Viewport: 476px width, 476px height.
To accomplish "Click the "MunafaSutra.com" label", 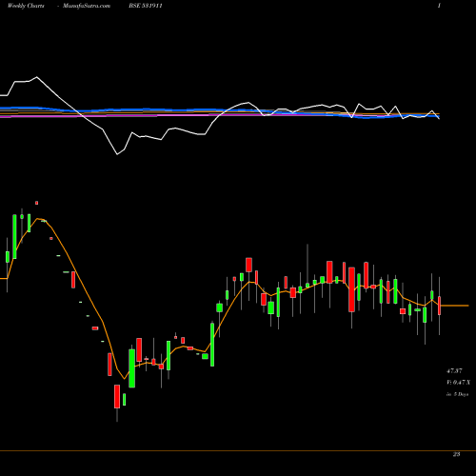I will click(x=87, y=6).
